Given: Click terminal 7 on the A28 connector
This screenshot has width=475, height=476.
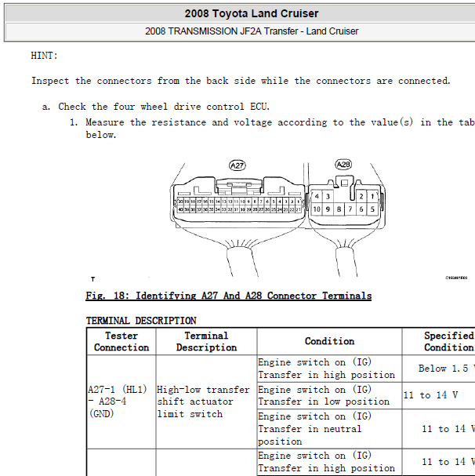Looking at the screenshot, I should (x=350, y=209).
